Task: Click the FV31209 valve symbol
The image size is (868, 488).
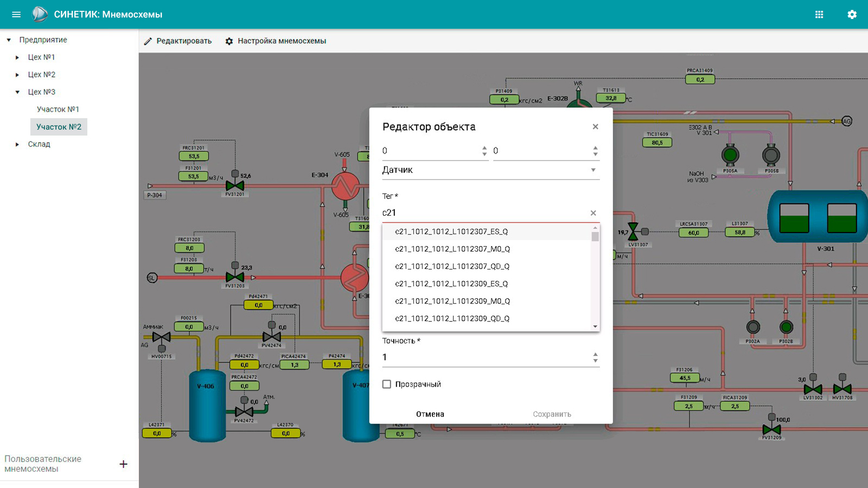Action: click(771, 429)
